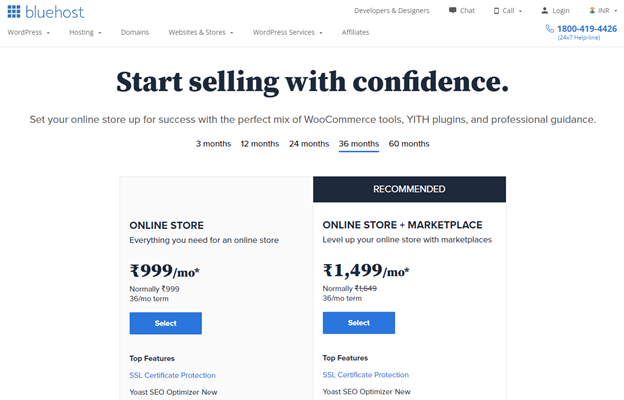Image resolution: width=624 pixels, height=400 pixels.
Task: Expand the Hosting menu
Action: tap(85, 32)
